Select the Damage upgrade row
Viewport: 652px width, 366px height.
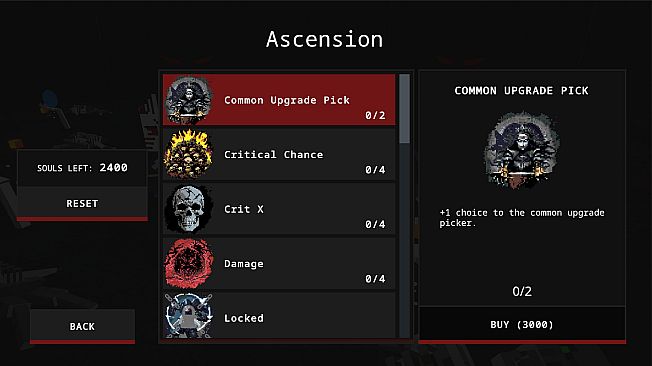coord(279,263)
